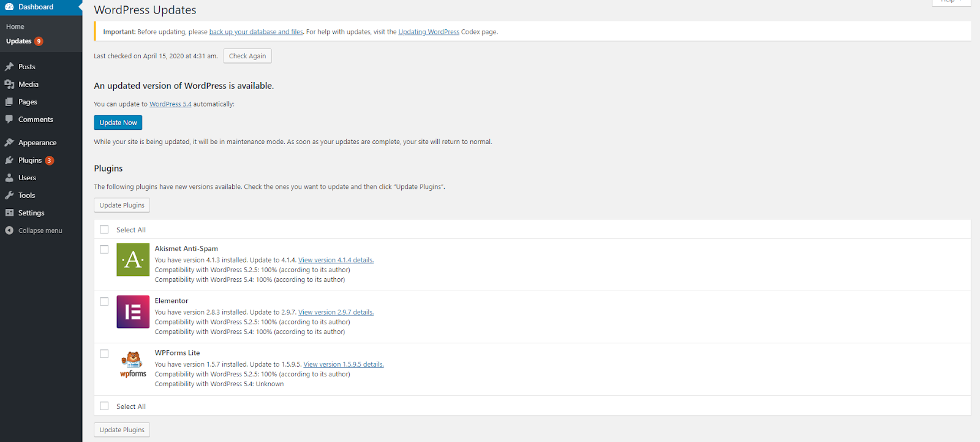Click 'Compatibility with WordPress 5.4: Unknown' text
The height and width of the screenshot is (442, 980).
pos(219,384)
